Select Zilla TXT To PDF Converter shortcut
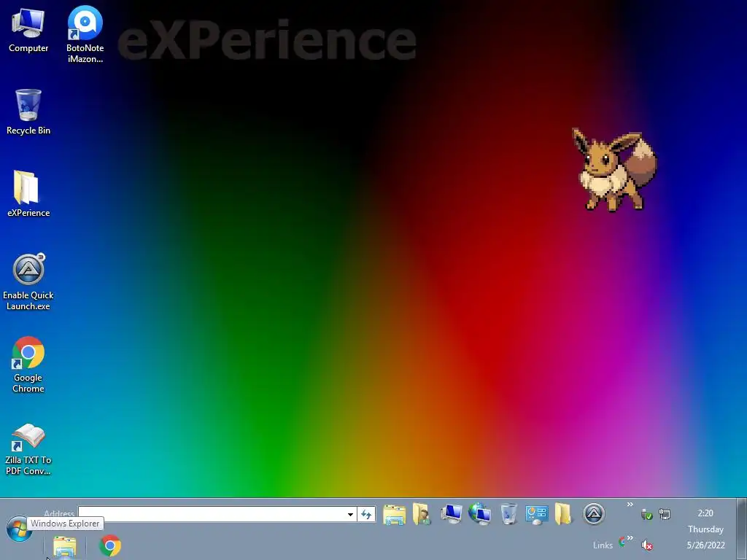The image size is (747, 560). point(28,449)
